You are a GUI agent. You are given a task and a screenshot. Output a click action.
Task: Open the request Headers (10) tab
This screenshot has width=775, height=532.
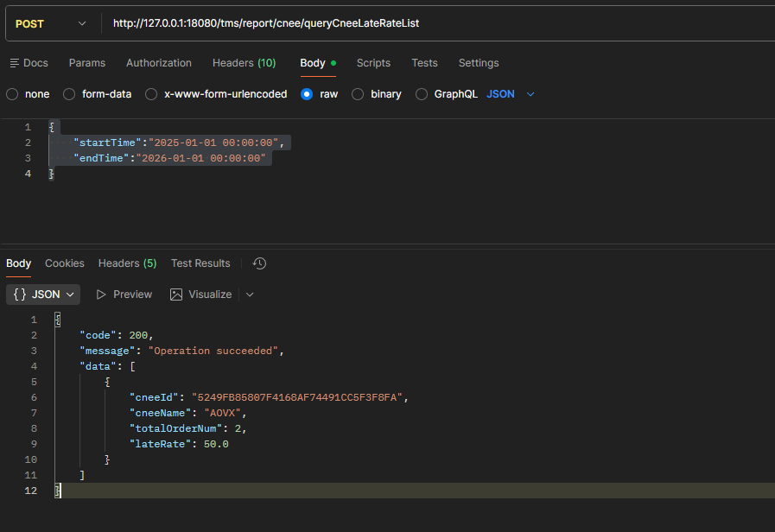pyautogui.click(x=244, y=63)
